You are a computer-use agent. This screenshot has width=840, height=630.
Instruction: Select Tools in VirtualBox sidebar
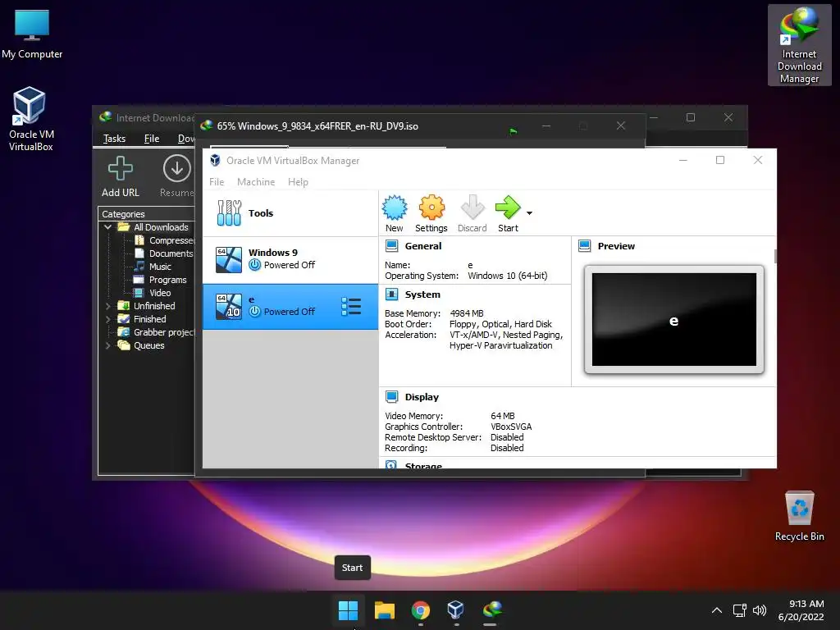pyautogui.click(x=290, y=213)
